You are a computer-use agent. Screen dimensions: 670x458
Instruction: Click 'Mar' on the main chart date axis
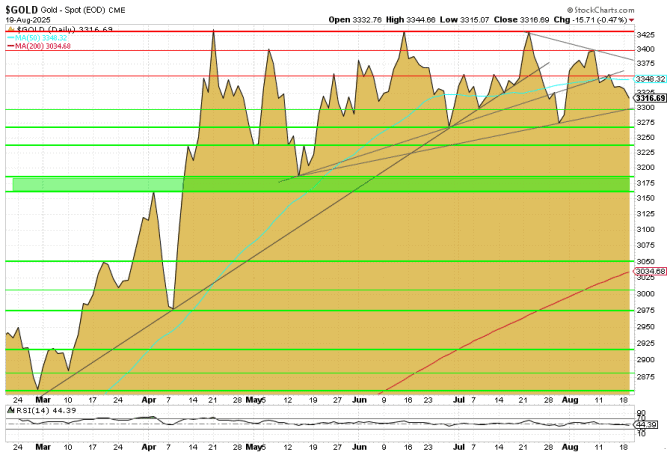(43, 400)
